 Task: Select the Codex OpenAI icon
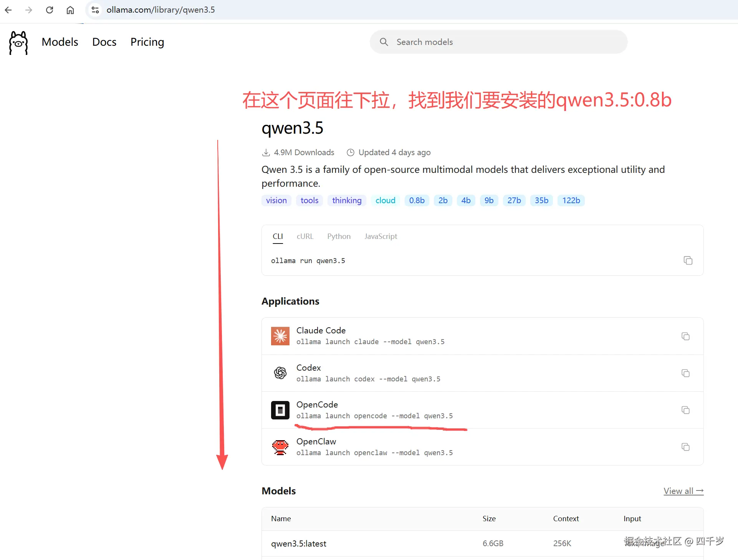pos(280,373)
